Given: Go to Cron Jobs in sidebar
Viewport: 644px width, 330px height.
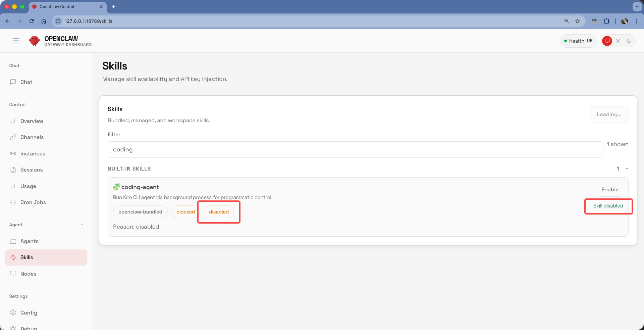Looking at the screenshot, I should click(33, 202).
